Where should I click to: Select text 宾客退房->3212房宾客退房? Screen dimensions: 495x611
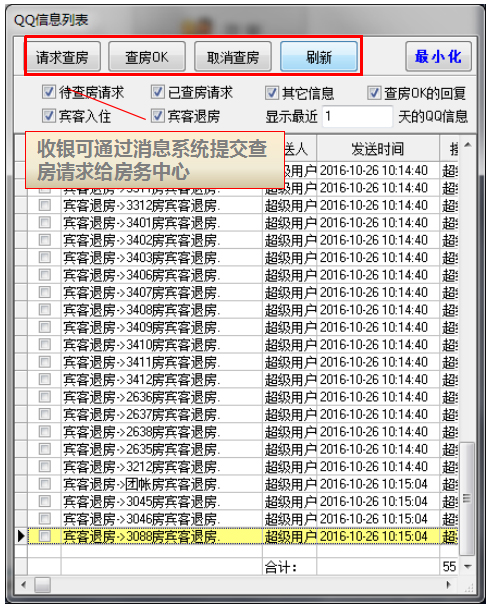click(x=141, y=466)
